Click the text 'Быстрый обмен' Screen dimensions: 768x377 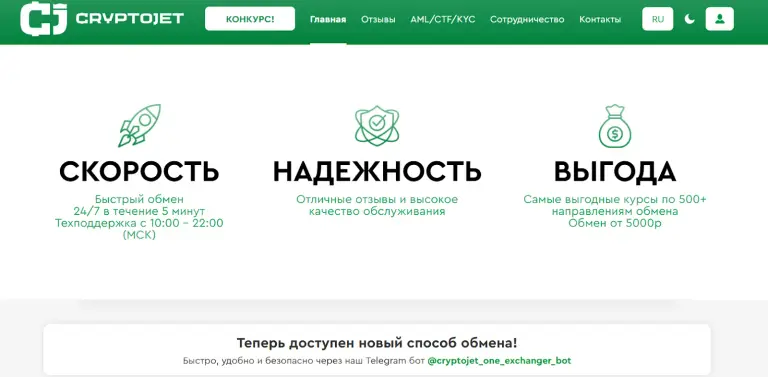140,200
